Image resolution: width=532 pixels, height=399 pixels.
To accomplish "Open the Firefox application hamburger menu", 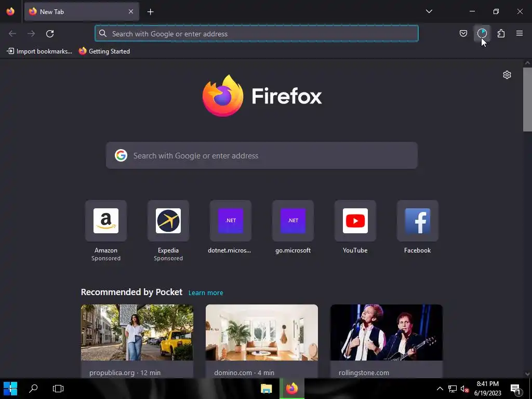I will pos(520,33).
